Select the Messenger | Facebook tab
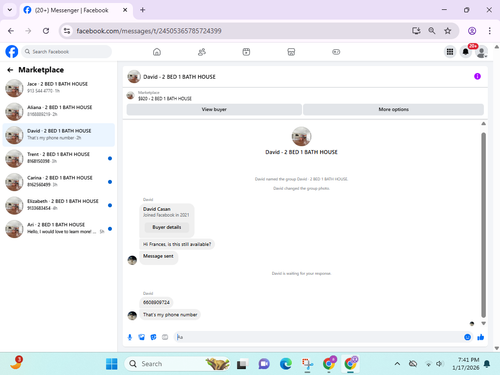Image resolution: width=500 pixels, height=375 pixels. (76, 10)
